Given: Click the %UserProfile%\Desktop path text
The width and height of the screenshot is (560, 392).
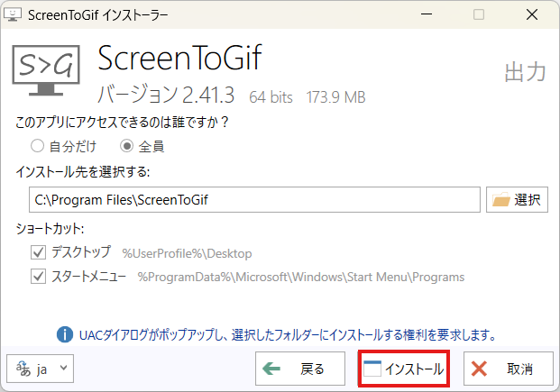Looking at the screenshot, I should pyautogui.click(x=188, y=253).
